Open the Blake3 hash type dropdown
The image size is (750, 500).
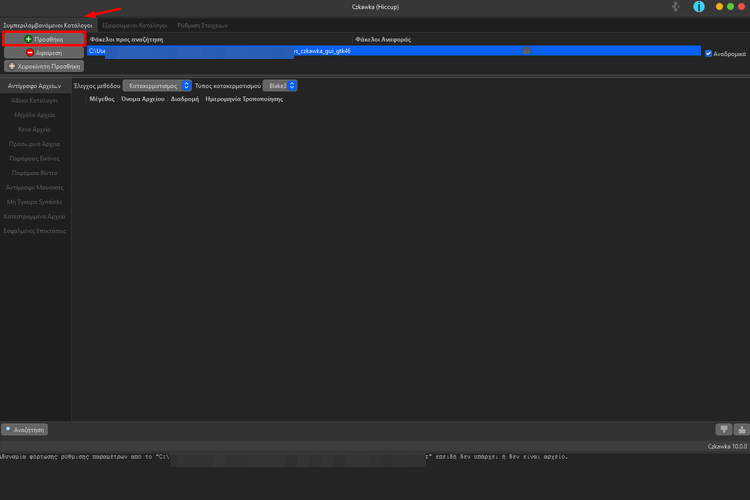pos(280,86)
